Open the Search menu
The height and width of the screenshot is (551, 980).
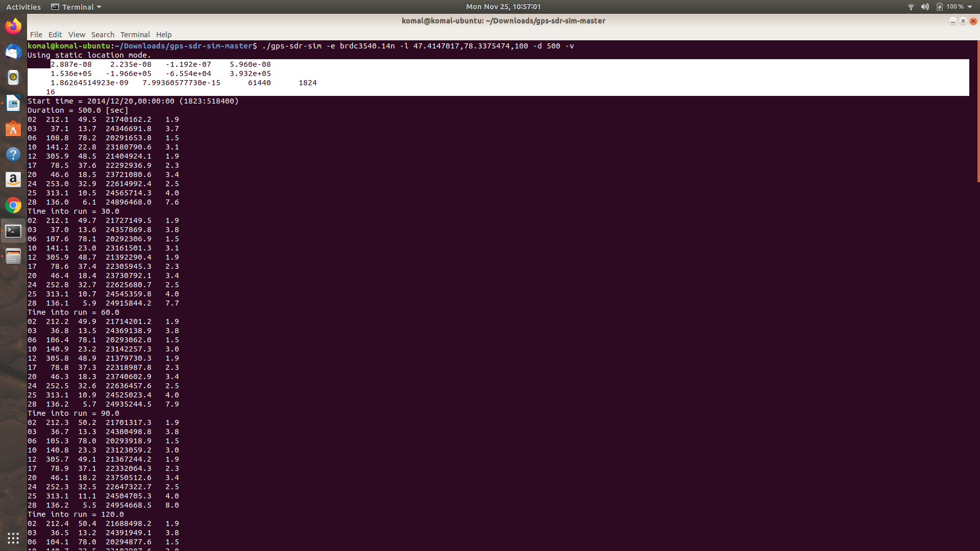tap(103, 35)
